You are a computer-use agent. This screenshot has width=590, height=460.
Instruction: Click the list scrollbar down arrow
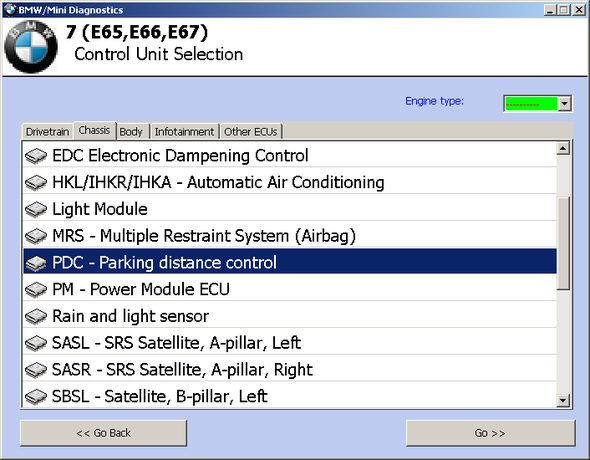(563, 400)
